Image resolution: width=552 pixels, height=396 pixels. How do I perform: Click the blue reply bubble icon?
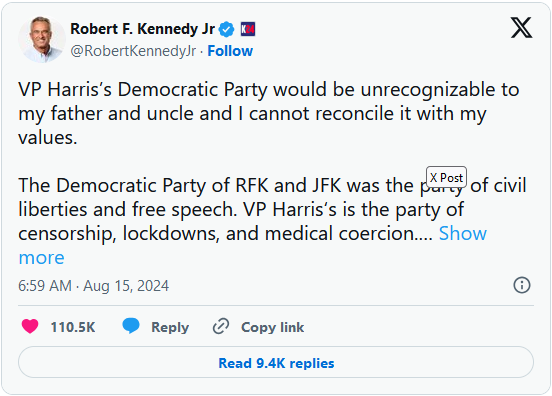click(x=131, y=326)
